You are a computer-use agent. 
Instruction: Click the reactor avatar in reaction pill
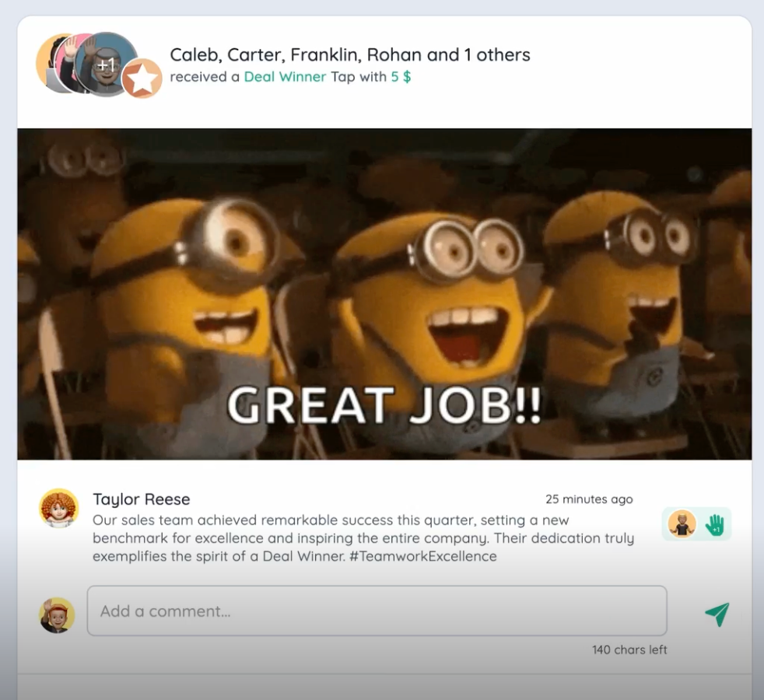pos(682,524)
